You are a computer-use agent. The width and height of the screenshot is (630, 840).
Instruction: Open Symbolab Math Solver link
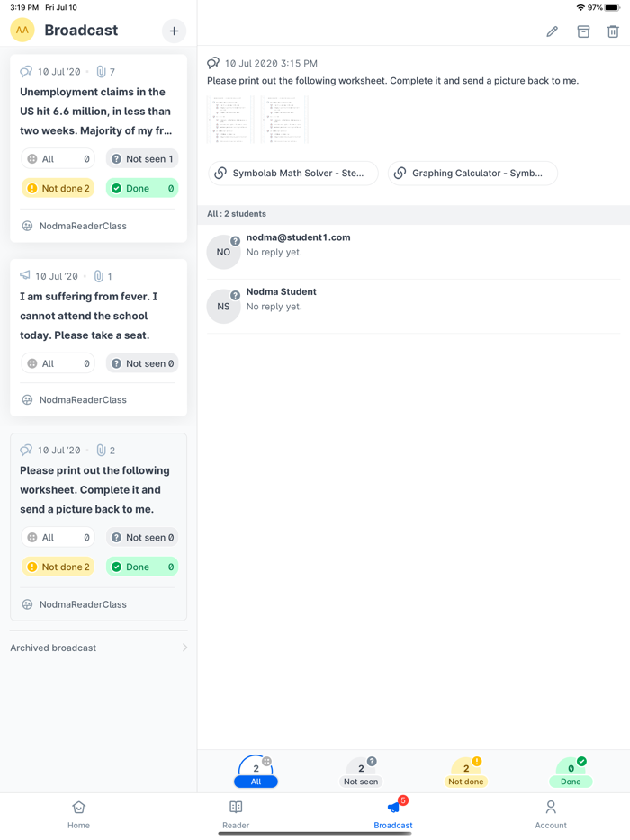pyautogui.click(x=293, y=173)
